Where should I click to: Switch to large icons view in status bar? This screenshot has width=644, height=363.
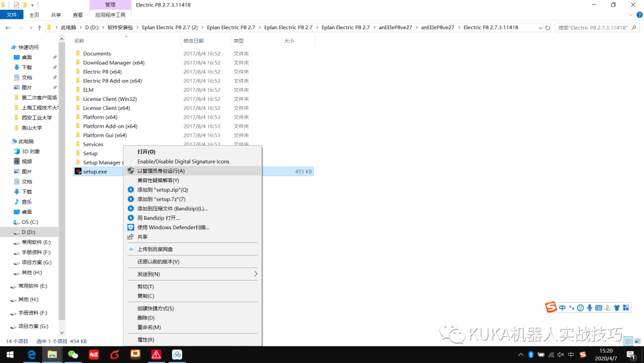click(x=637, y=342)
